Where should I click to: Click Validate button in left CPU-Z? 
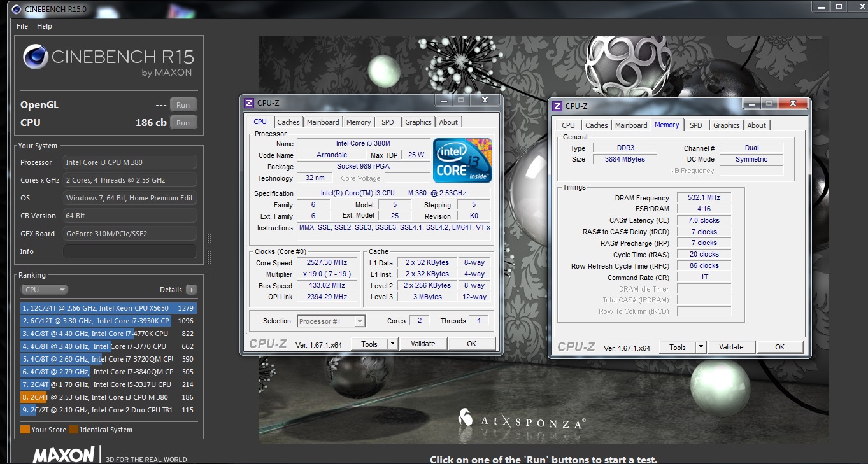(x=423, y=344)
